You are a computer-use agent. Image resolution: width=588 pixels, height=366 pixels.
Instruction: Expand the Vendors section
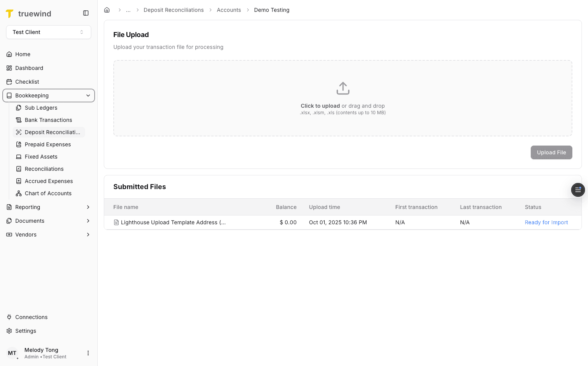click(x=88, y=235)
